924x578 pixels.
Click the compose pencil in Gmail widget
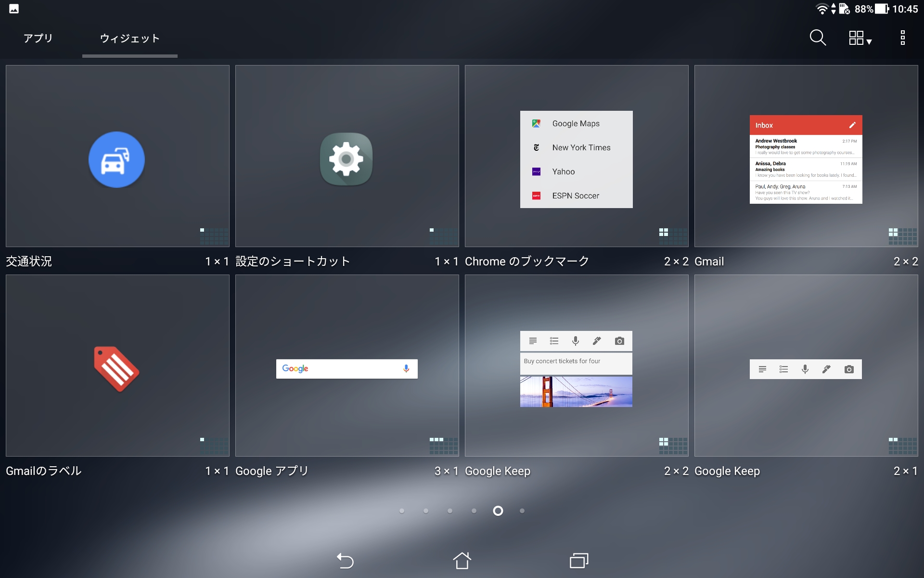(852, 125)
